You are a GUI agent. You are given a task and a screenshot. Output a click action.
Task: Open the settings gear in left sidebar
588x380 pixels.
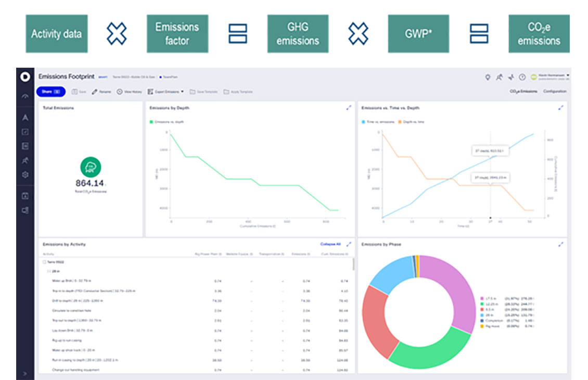click(x=25, y=175)
